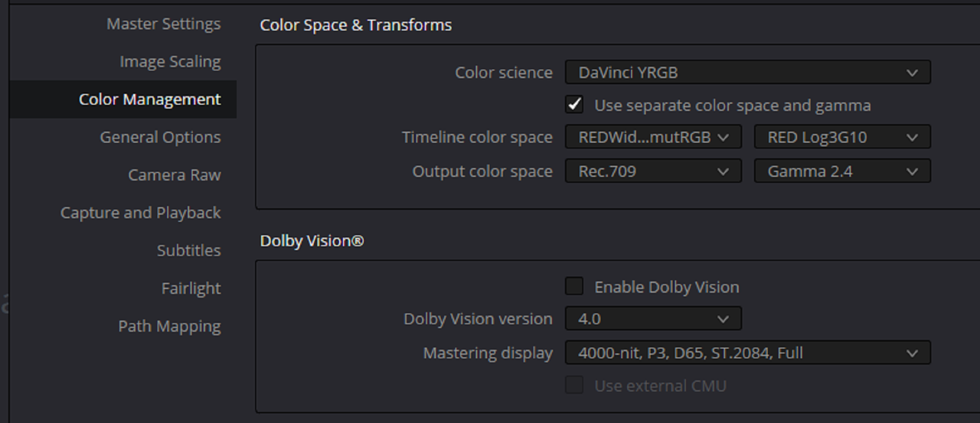Select Dolby Vision version 4.0 dropdown
Viewport: 980px width, 423px height.
[x=653, y=318]
